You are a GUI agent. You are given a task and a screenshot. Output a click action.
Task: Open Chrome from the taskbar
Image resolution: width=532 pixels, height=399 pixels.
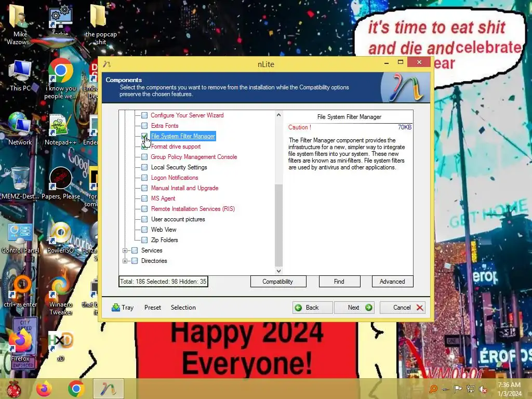click(76, 389)
